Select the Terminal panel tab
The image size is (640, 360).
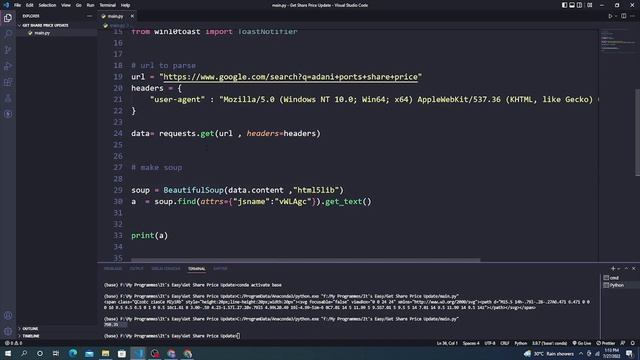(197, 269)
